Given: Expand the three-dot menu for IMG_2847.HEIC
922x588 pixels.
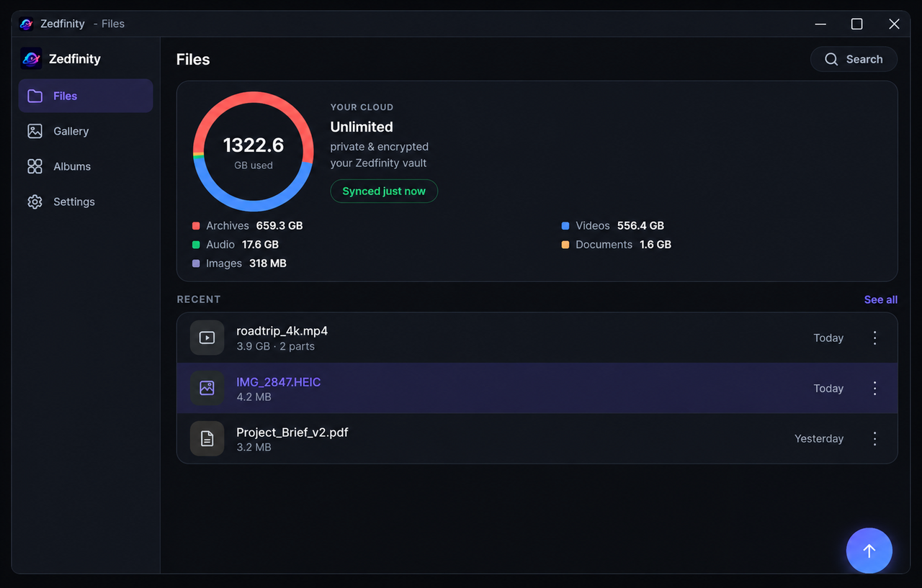Looking at the screenshot, I should pos(874,388).
